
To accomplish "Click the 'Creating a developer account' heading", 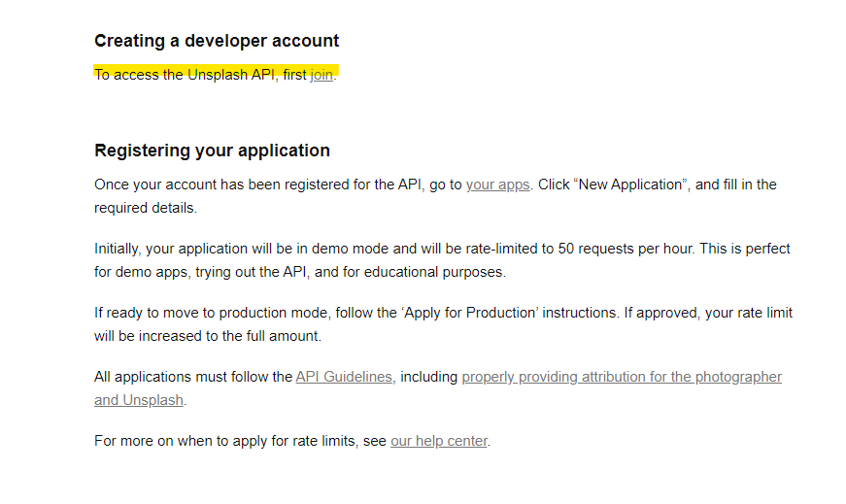I will click(x=217, y=41).
